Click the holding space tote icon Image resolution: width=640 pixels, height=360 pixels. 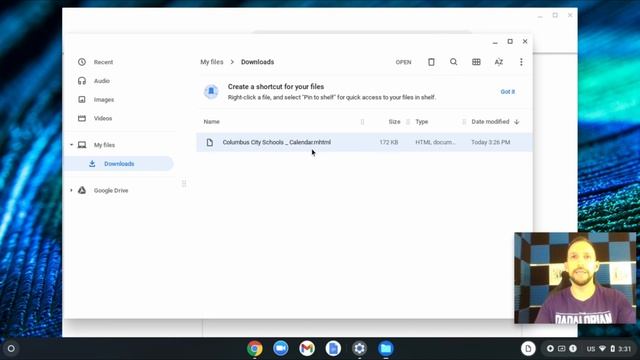tap(528, 349)
